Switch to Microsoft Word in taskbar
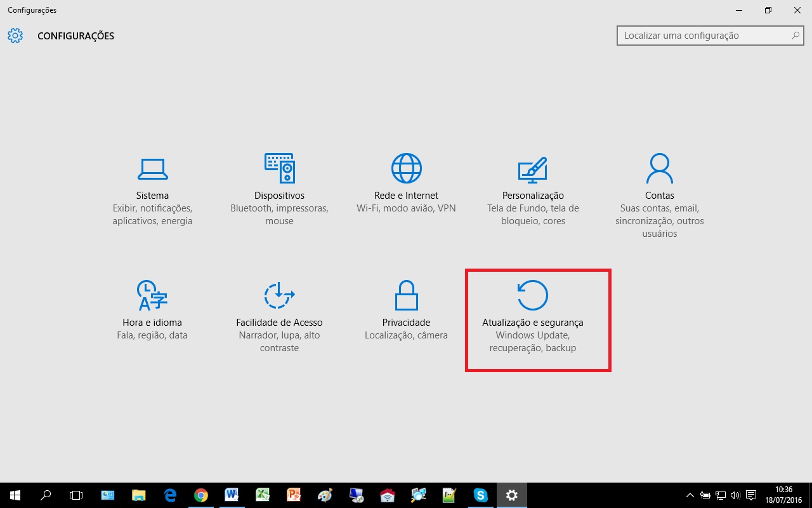Image resolution: width=812 pixels, height=508 pixels. 232,495
